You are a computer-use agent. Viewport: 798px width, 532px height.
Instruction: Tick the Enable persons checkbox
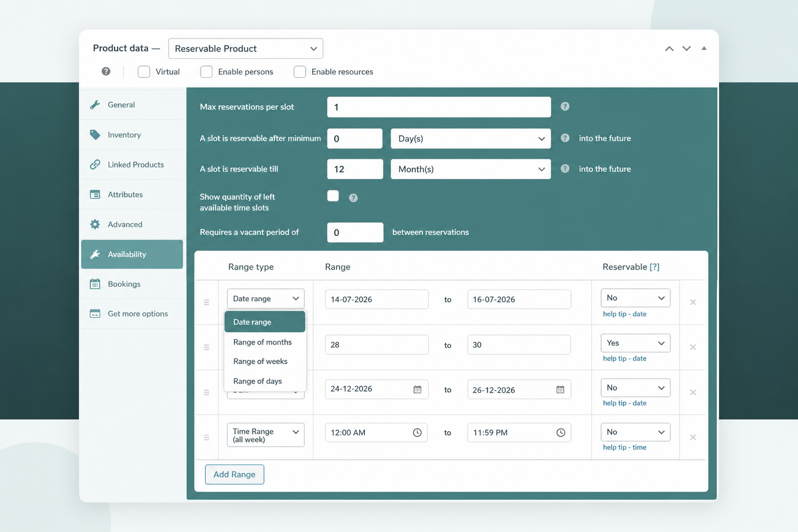click(206, 72)
